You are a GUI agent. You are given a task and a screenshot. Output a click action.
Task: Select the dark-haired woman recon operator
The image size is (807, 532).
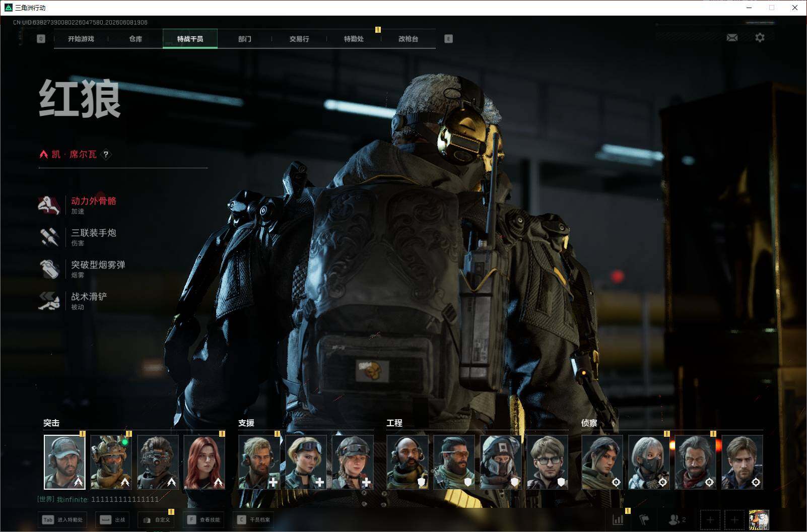point(602,462)
